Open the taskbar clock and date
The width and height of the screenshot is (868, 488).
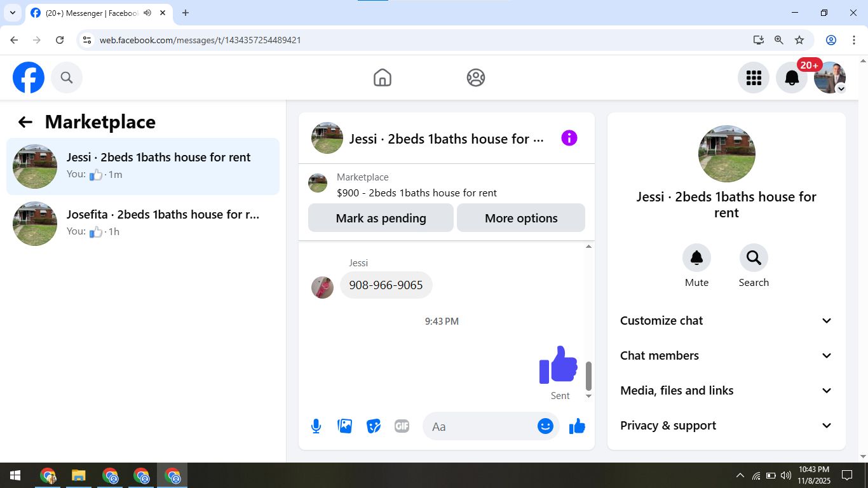pos(814,475)
